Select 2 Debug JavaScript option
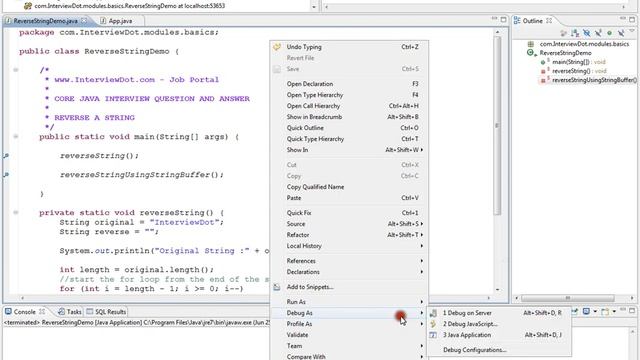Image resolution: width=640 pixels, height=360 pixels. [x=499, y=324]
